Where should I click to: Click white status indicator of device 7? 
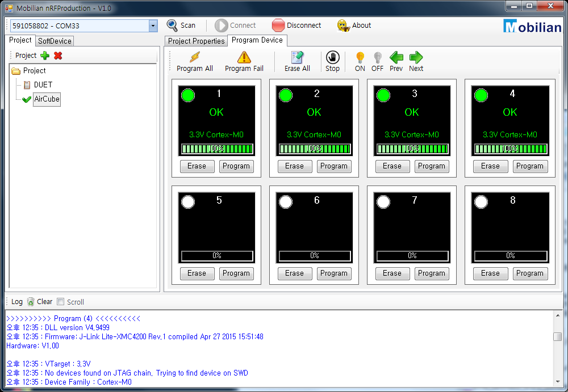tap(383, 202)
